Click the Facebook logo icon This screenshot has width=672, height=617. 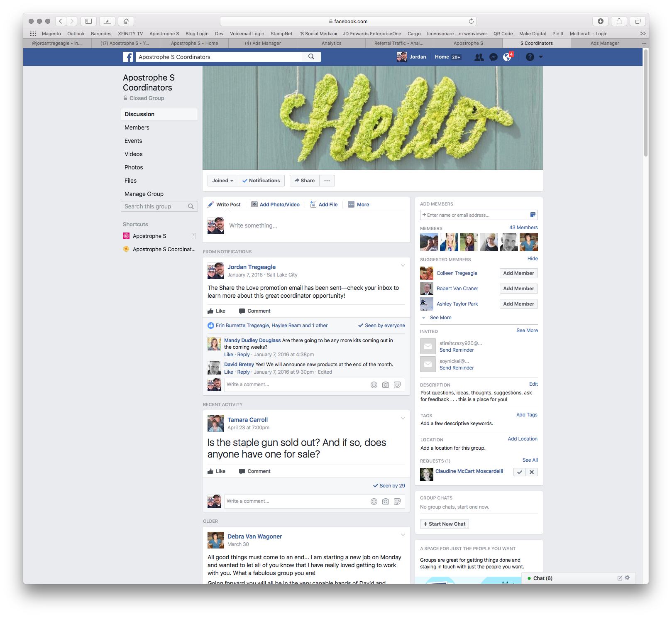click(128, 57)
